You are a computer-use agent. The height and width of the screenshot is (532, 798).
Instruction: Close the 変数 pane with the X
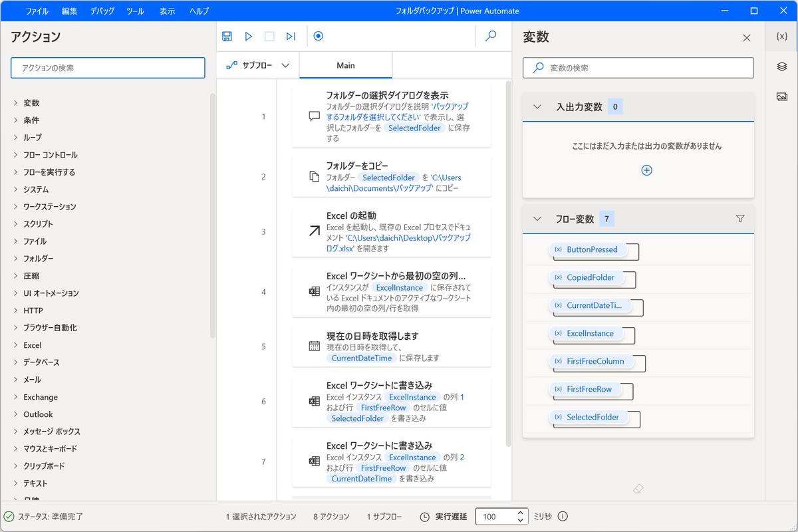tap(747, 38)
